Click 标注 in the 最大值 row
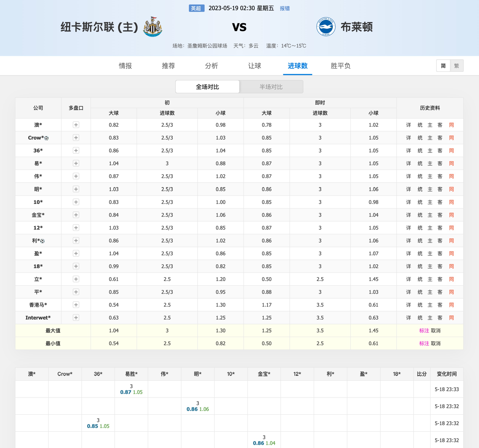Image resolution: width=479 pixels, height=448 pixels. [424, 331]
